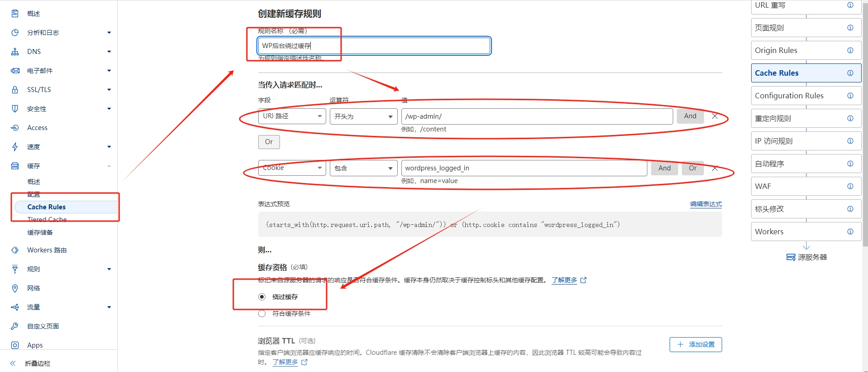Collapse the 缓存 sidebar section arrow
868x372 pixels.
click(x=109, y=166)
